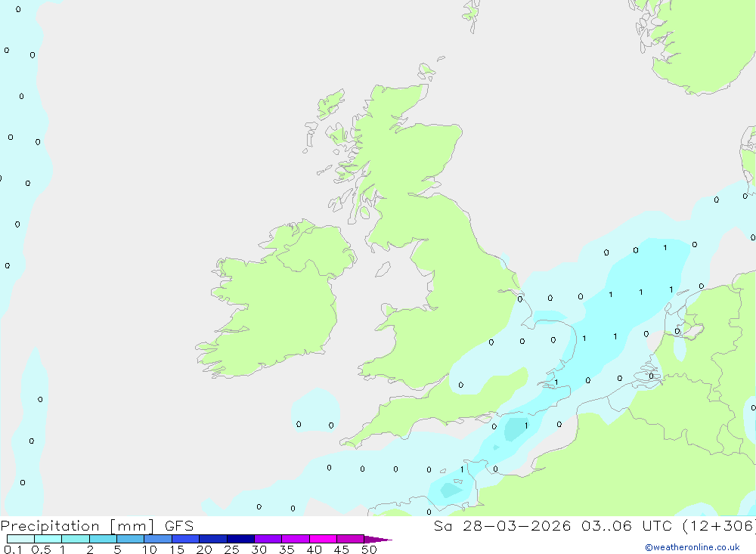Click the legend label '40'
Image resolution: width=756 pixels, height=554 pixels.
[314, 549]
